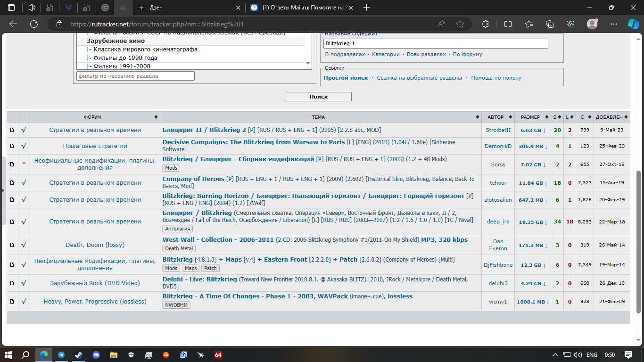Click the По форуму link
644x362 pixels.
467,54
